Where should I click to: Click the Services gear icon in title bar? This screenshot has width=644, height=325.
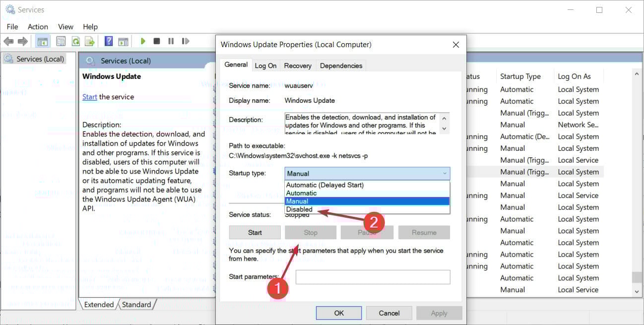pyautogui.click(x=10, y=9)
